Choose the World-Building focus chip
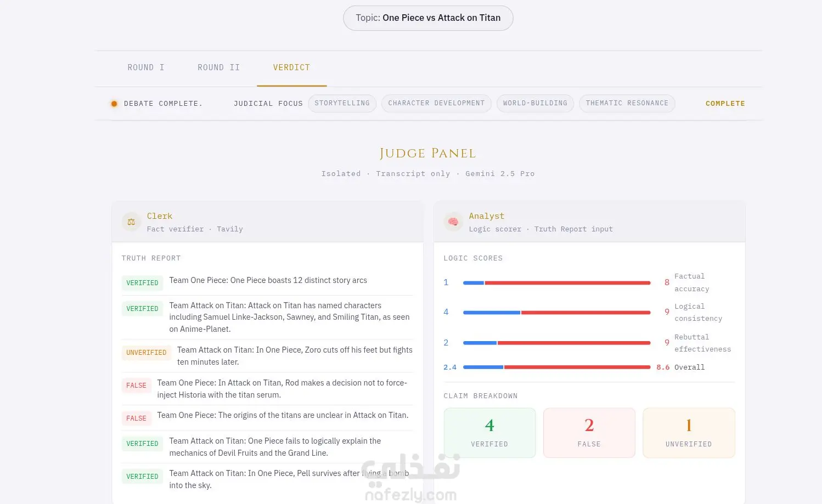The height and width of the screenshot is (504, 822). point(536,103)
